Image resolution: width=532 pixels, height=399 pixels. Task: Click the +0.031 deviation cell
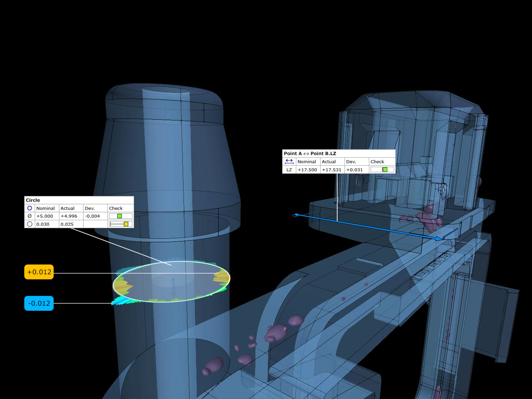[x=354, y=170]
